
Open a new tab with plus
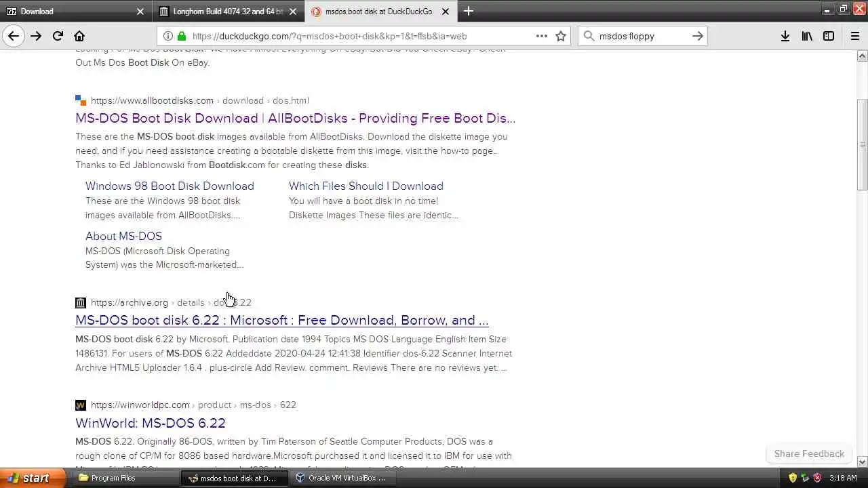point(469,11)
